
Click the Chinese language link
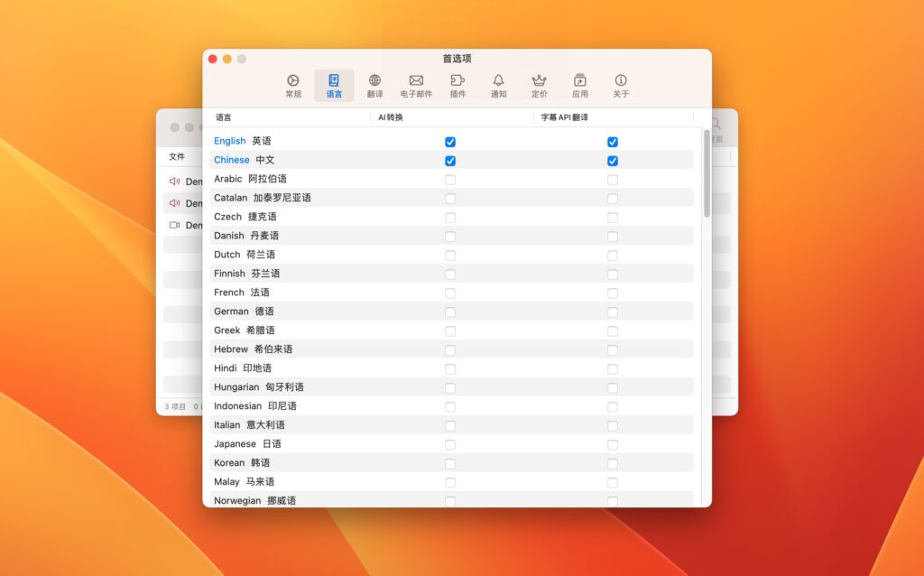tap(232, 160)
